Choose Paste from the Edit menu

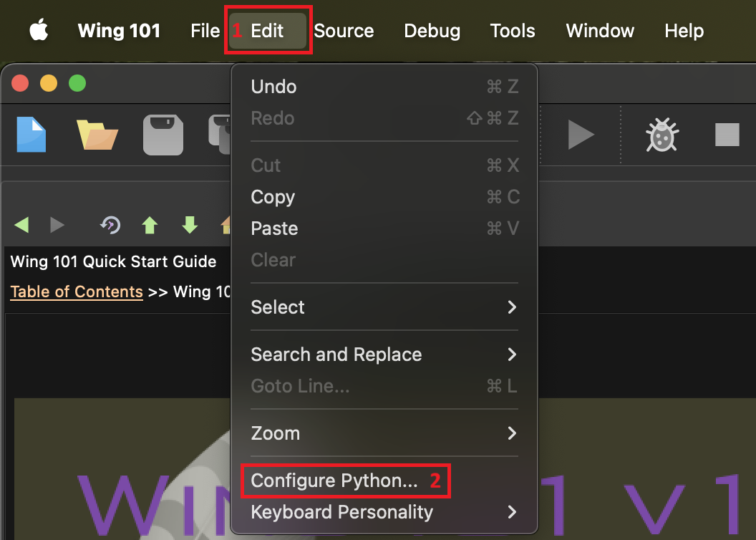[384, 228]
